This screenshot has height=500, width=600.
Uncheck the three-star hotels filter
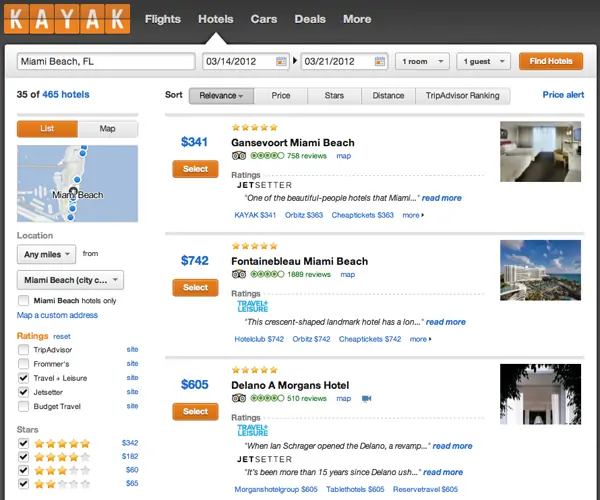pos(23,470)
